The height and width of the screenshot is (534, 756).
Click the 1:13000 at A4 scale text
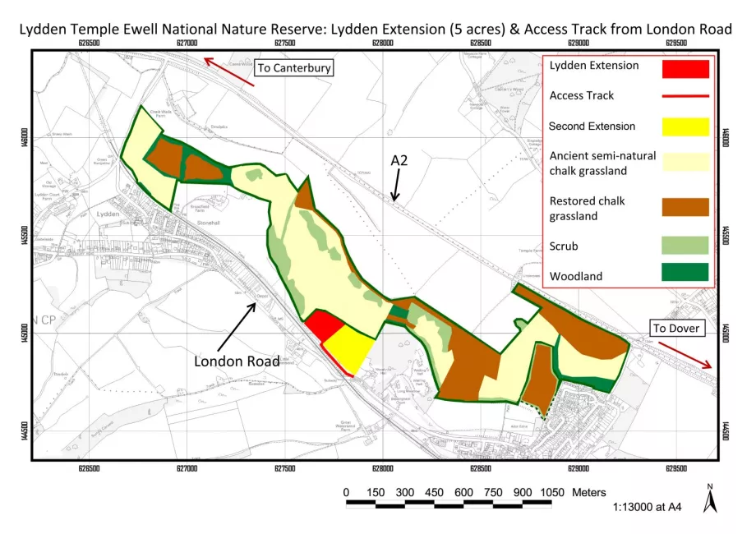click(x=647, y=507)
